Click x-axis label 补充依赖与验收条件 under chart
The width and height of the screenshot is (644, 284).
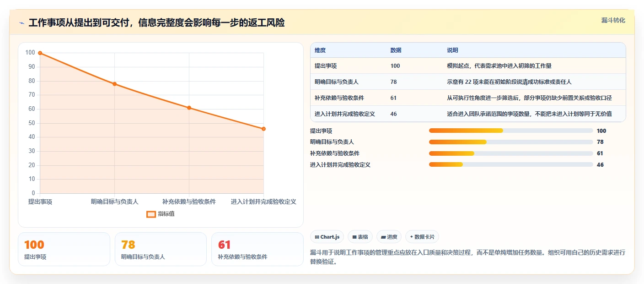tap(189, 202)
